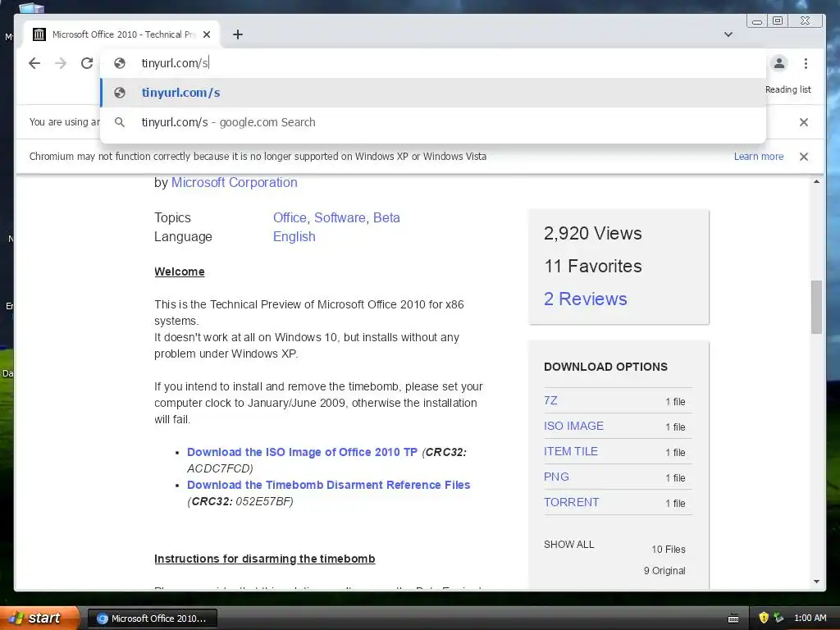The width and height of the screenshot is (840, 630).
Task: Open the English language link
Action: click(x=294, y=236)
